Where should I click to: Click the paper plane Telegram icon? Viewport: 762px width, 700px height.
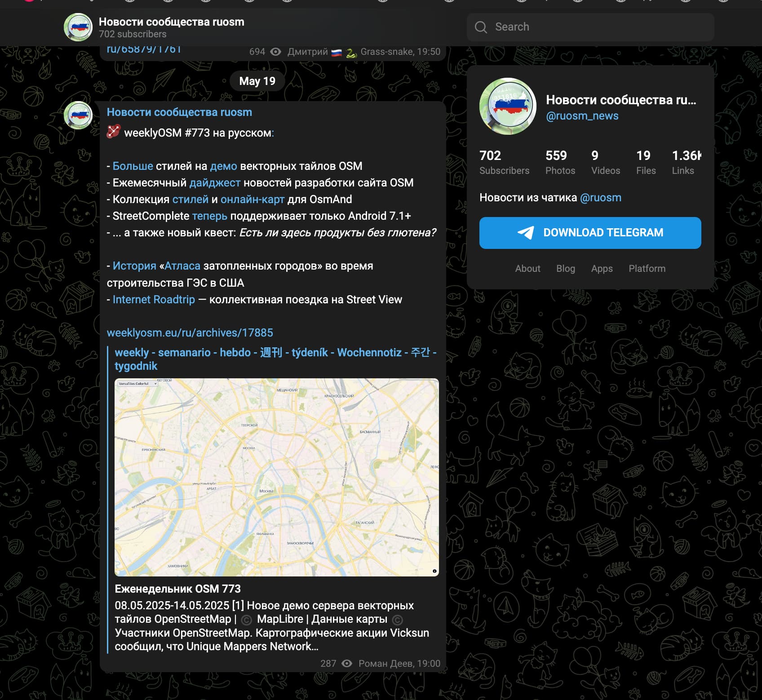[526, 232]
